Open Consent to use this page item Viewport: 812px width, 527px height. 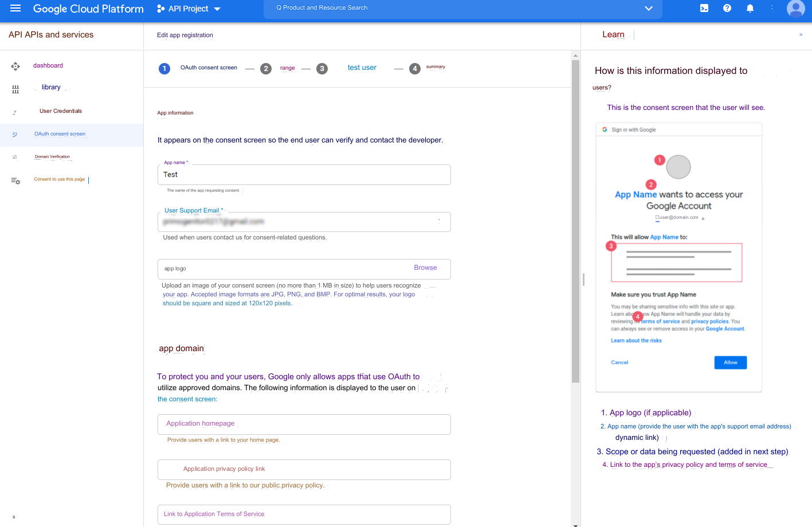[x=59, y=179]
